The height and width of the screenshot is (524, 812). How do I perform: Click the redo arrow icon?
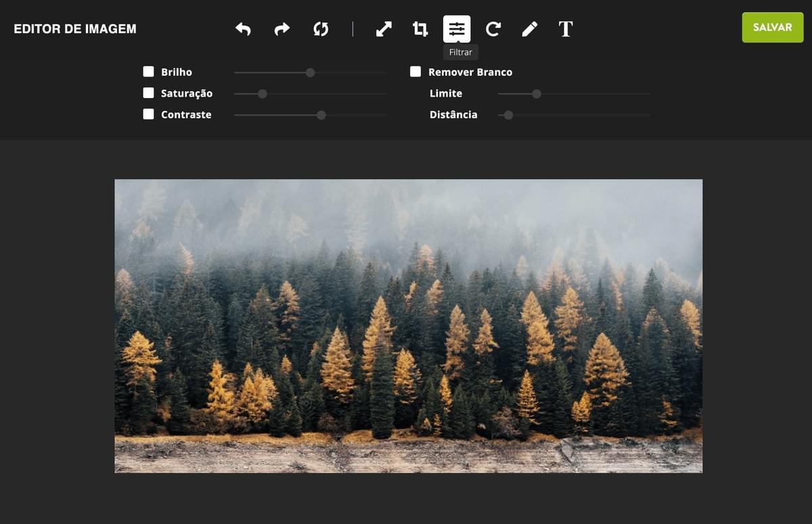pos(281,29)
